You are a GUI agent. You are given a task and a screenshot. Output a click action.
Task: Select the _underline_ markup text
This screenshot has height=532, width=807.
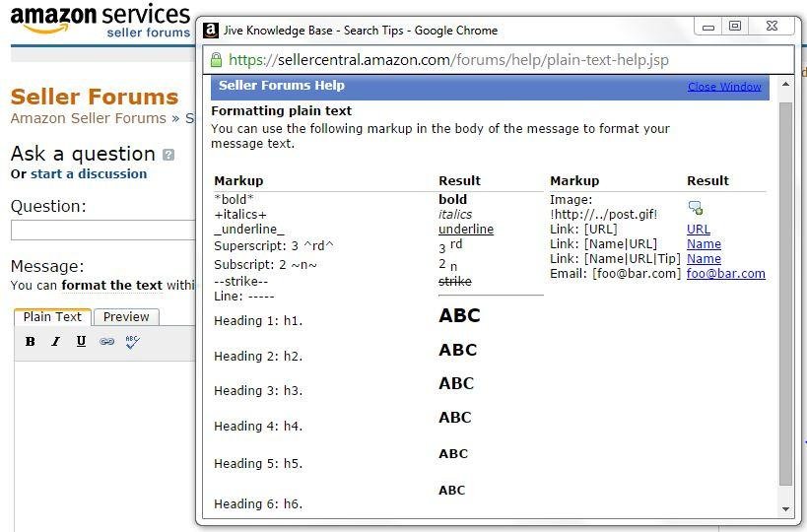[x=249, y=229]
